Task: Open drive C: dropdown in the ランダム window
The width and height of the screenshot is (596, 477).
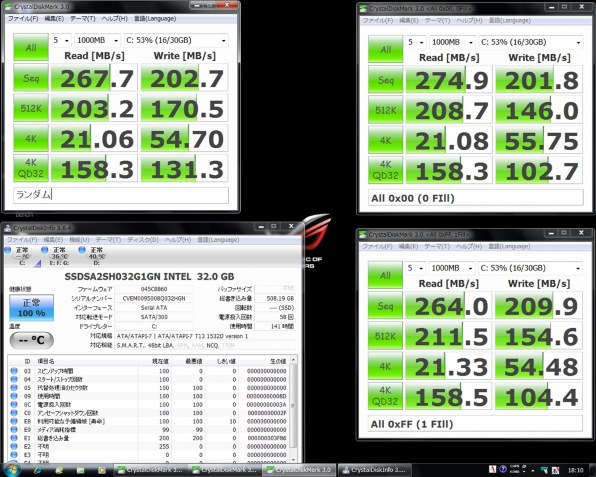Action: tap(176, 40)
